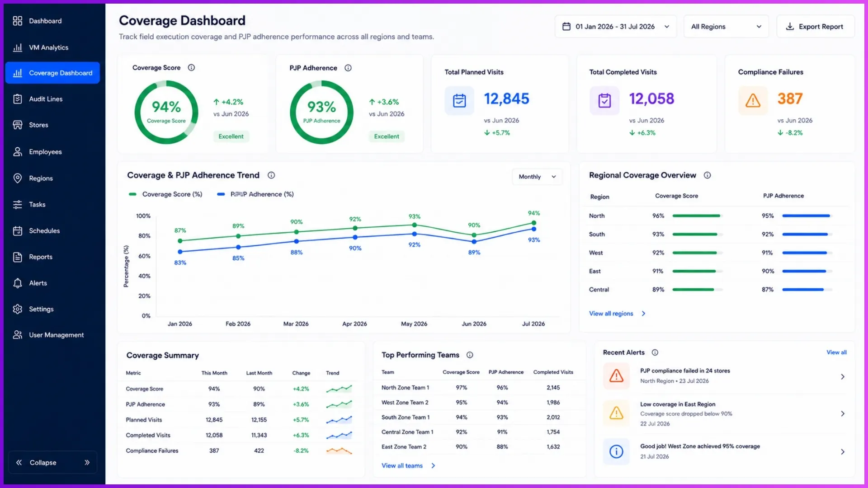Click the Reports document icon
Screen dimensions: 868x488
point(18,257)
